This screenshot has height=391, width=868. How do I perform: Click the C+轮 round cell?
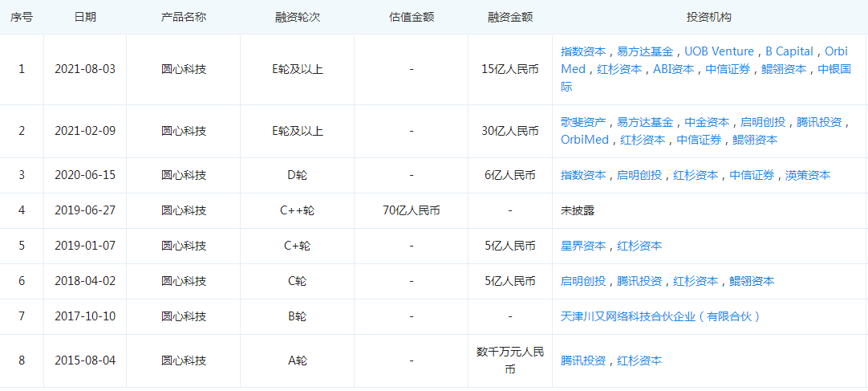(298, 246)
